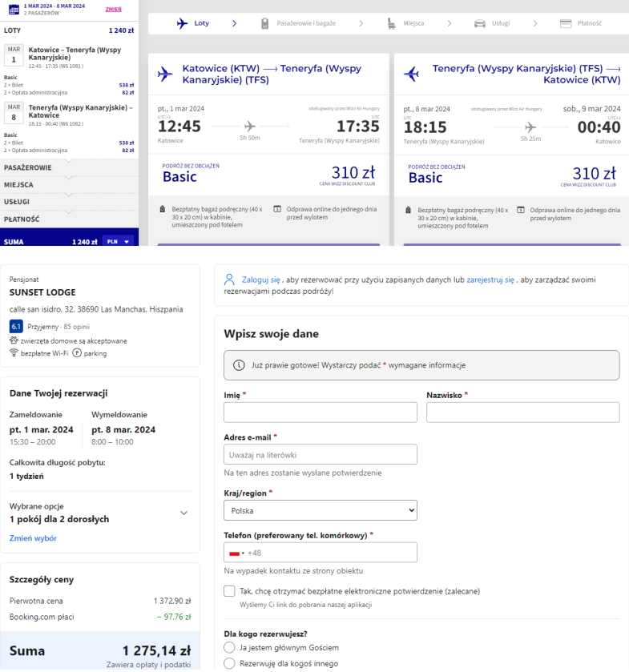Enable free electronic confirmation checkbox

tap(230, 591)
